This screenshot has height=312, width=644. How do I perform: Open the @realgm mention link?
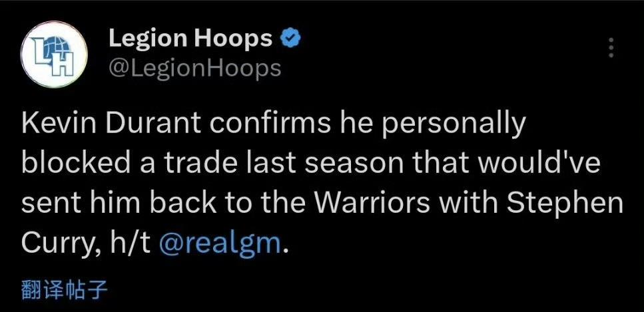[x=218, y=243]
